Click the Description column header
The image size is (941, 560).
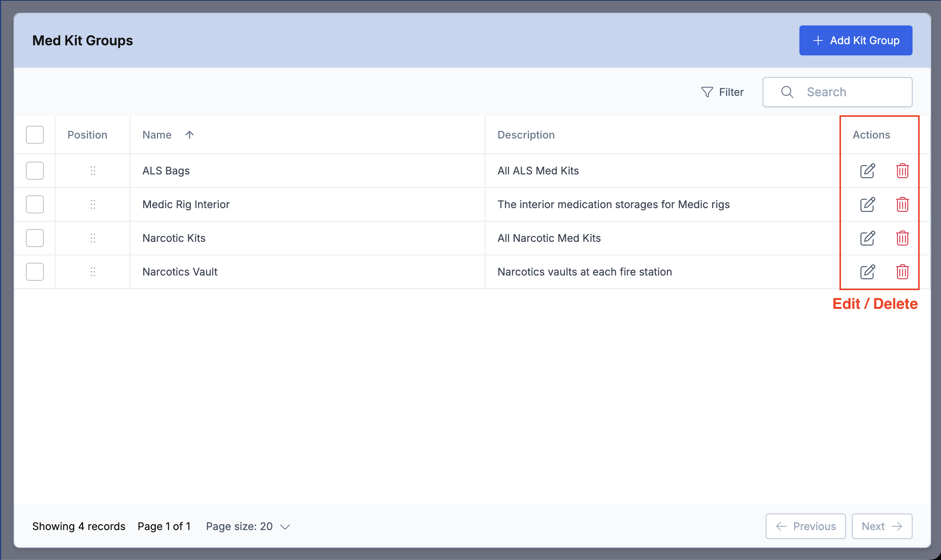tap(526, 135)
